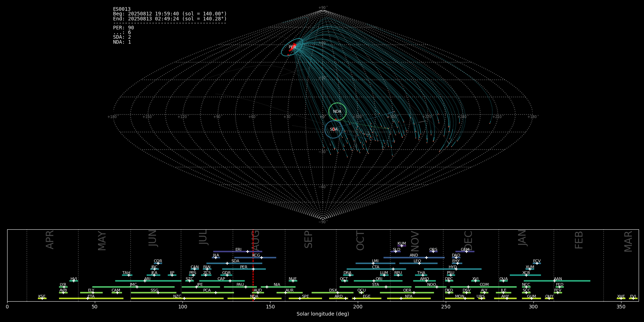This screenshot has height=322, width=644.
Task: Click the NZC shower bar
Action: coord(177,298)
